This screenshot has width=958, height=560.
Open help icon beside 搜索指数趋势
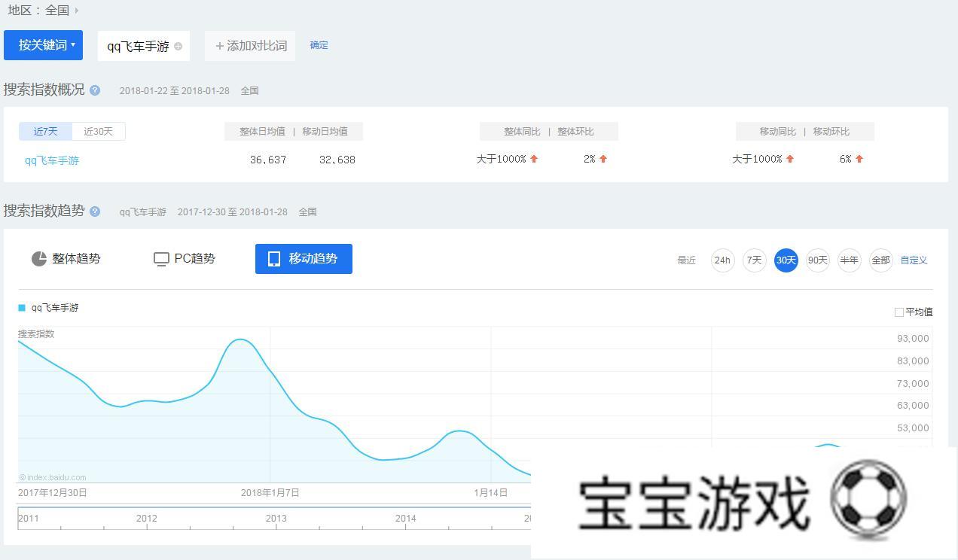(x=95, y=212)
